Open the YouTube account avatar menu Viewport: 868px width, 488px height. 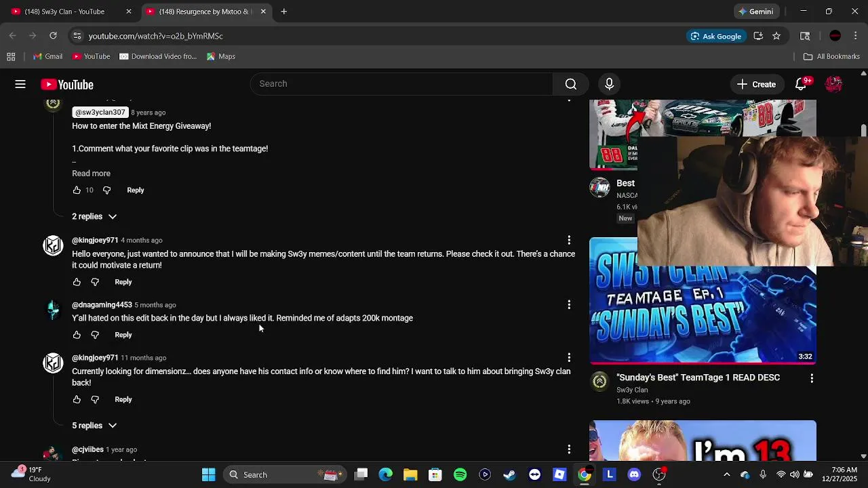(x=834, y=84)
